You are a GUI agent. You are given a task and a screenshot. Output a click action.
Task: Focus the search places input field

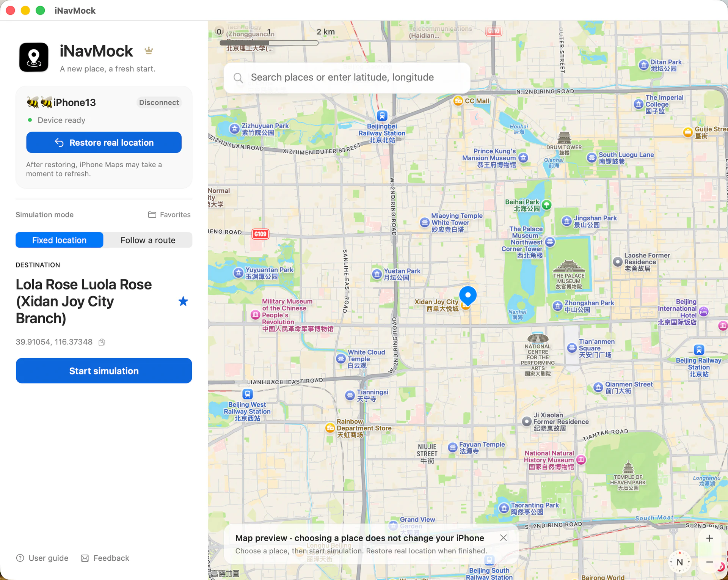(347, 78)
